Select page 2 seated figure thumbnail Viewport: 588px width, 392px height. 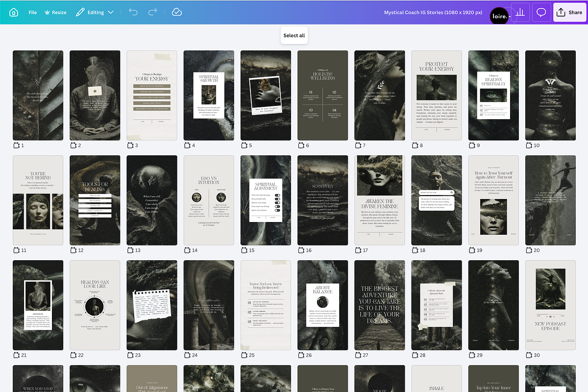(x=95, y=95)
